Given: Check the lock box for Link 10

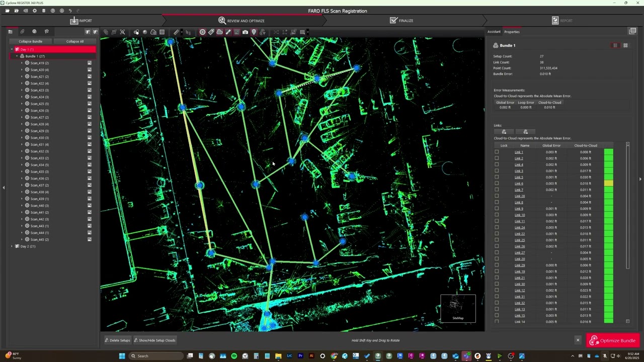Looking at the screenshot, I should [x=497, y=215].
